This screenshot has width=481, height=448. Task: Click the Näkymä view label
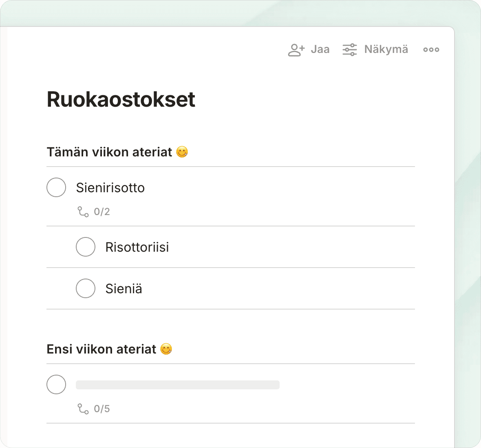pyautogui.click(x=386, y=50)
